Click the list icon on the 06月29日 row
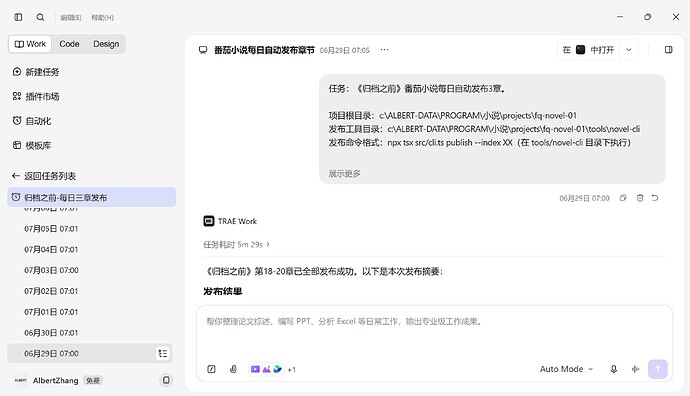The image size is (690, 396). tap(163, 353)
